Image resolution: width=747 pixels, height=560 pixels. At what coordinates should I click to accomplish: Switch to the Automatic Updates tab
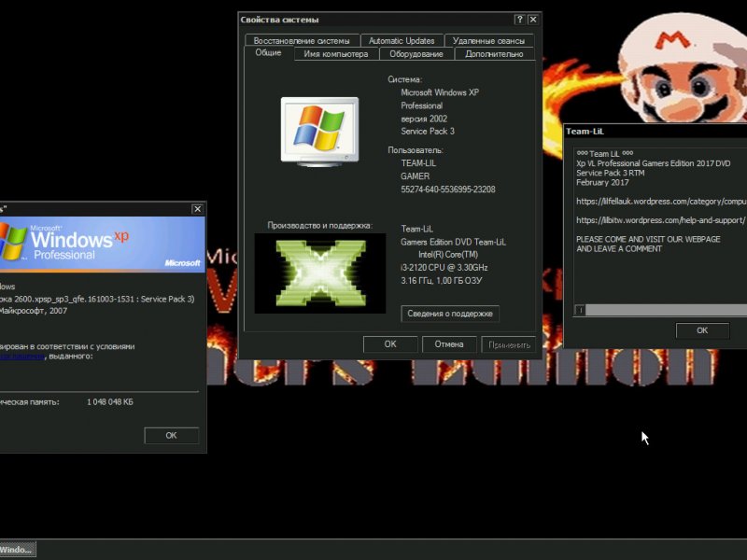402,41
